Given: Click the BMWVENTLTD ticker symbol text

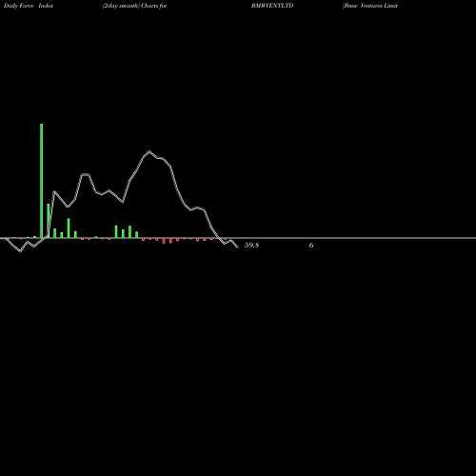Looking at the screenshot, I should point(272,6).
